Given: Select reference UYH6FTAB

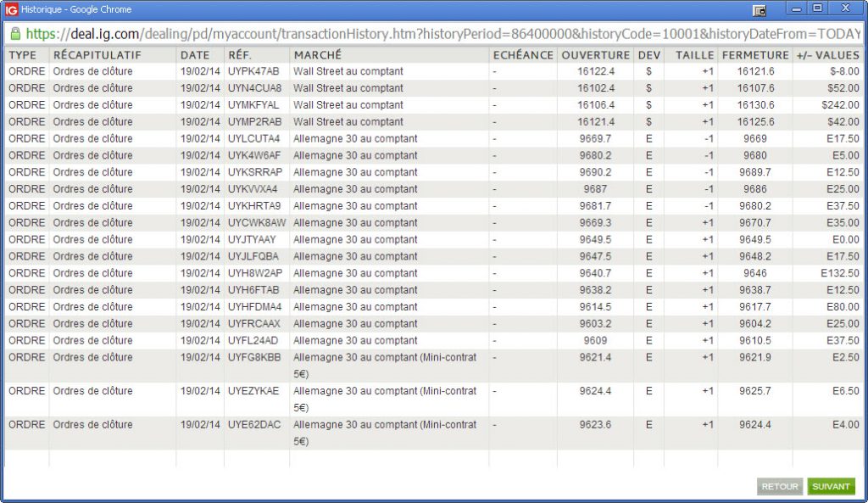Looking at the screenshot, I should (253, 290).
